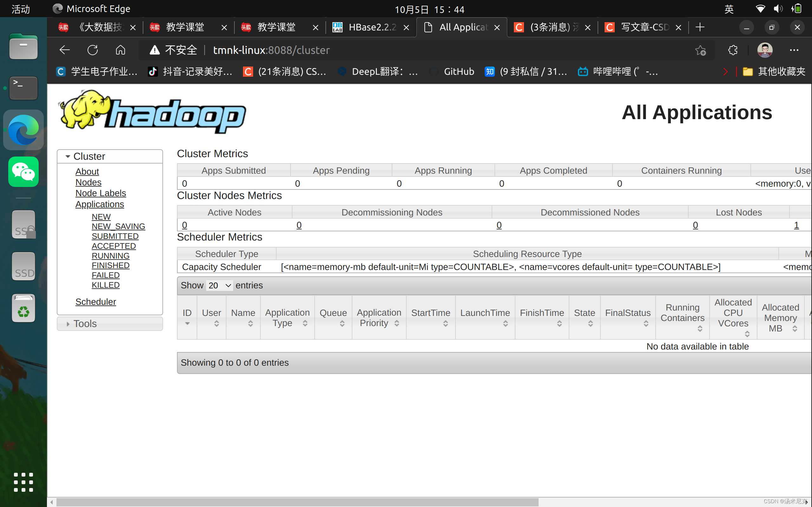Select the RUNNING application filter
The height and width of the screenshot is (507, 812).
110,255
